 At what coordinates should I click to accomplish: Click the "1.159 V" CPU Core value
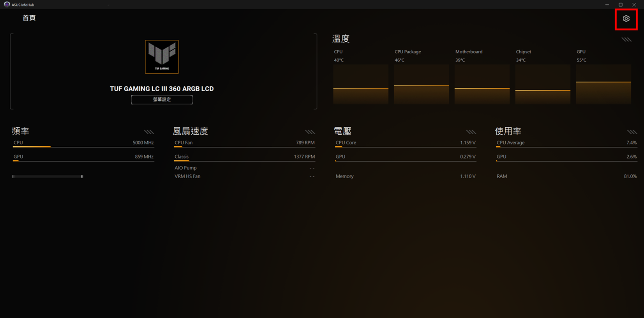[x=468, y=142]
